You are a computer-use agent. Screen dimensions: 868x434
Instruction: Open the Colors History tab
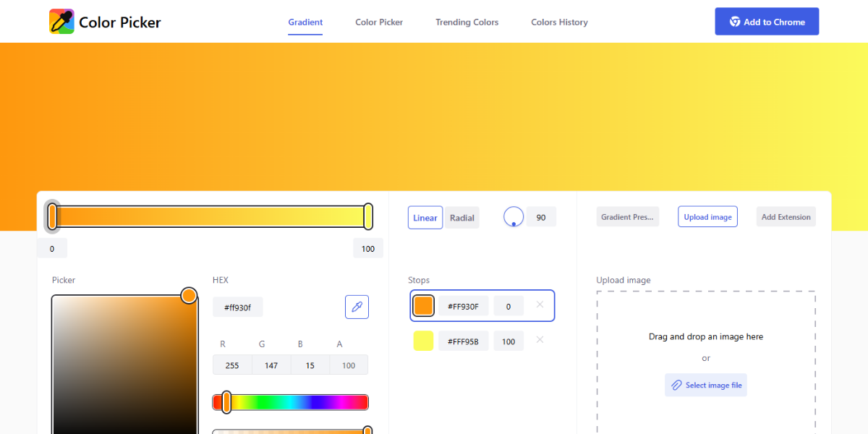coord(559,22)
